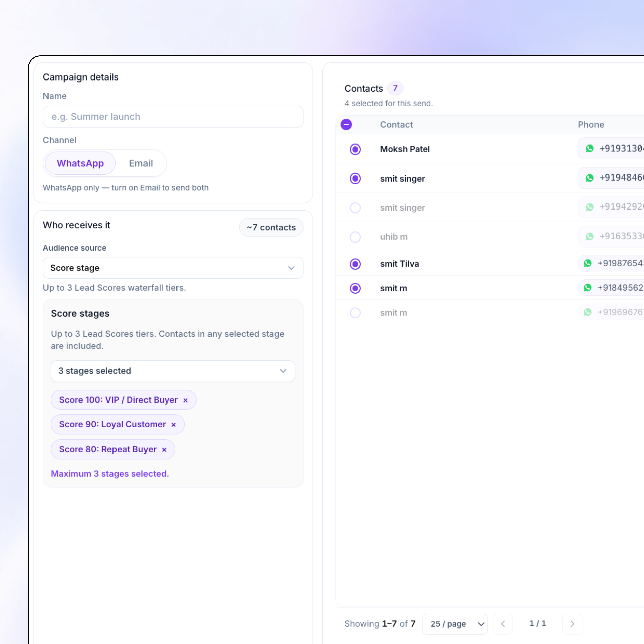Click the Contact column header
The image size is (644, 644).
pyautogui.click(x=396, y=125)
